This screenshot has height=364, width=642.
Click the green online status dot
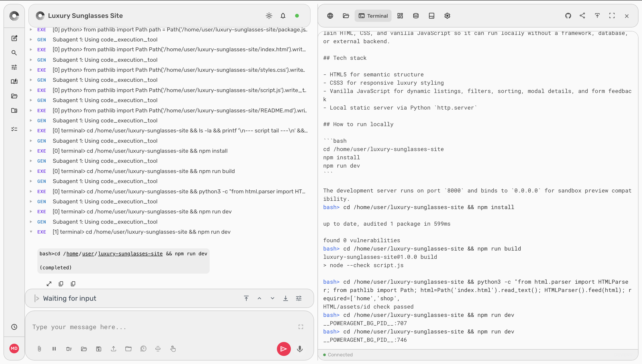point(297,16)
